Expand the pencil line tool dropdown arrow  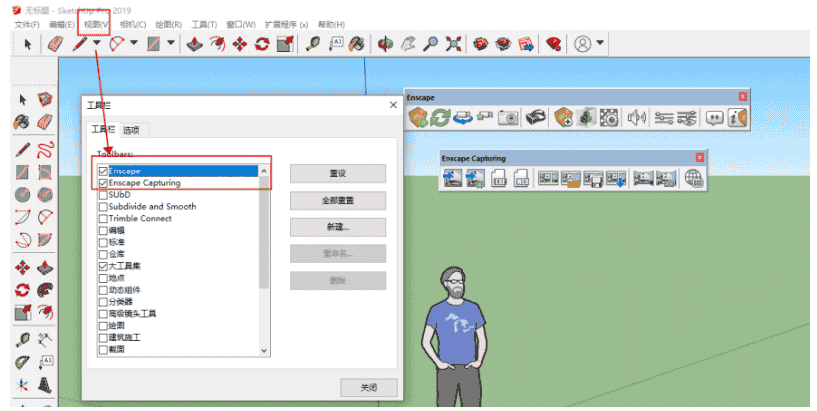pos(96,44)
